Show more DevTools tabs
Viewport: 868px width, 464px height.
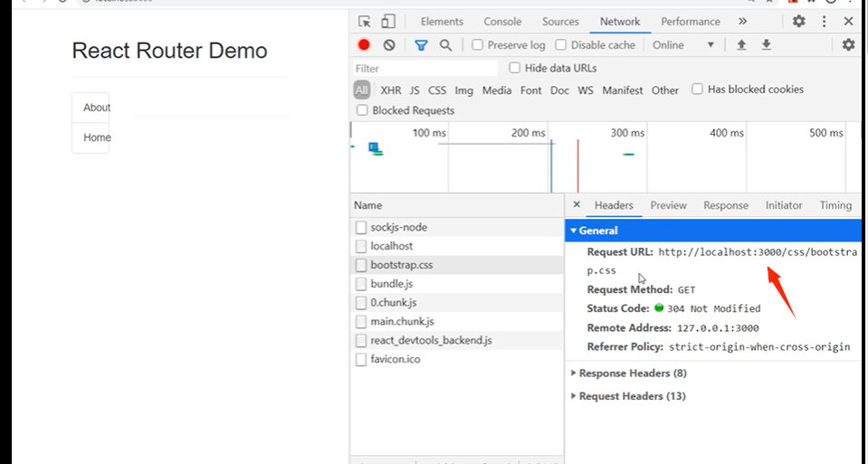[x=742, y=22]
